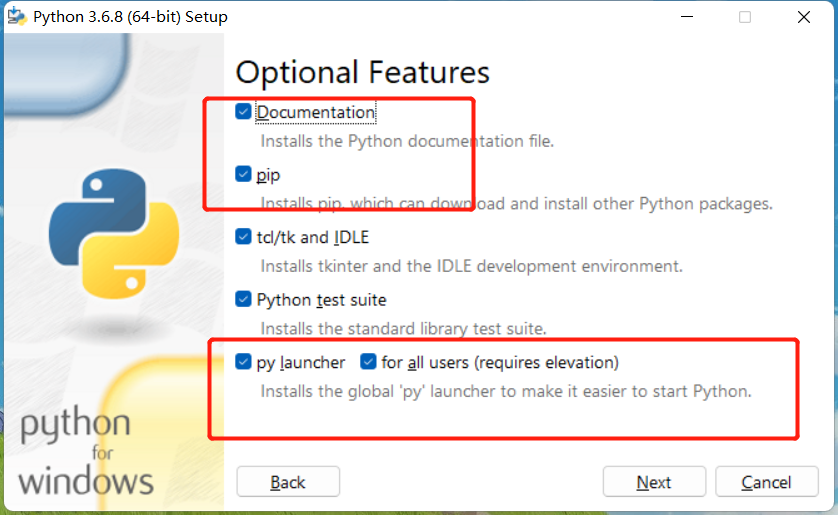Cancel the Python installation
The height and width of the screenshot is (515, 838).
pos(766,482)
